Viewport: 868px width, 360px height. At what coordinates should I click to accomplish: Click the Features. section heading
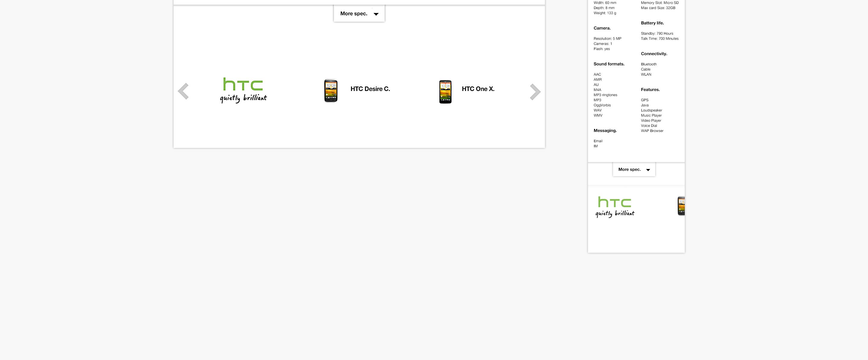click(x=650, y=89)
